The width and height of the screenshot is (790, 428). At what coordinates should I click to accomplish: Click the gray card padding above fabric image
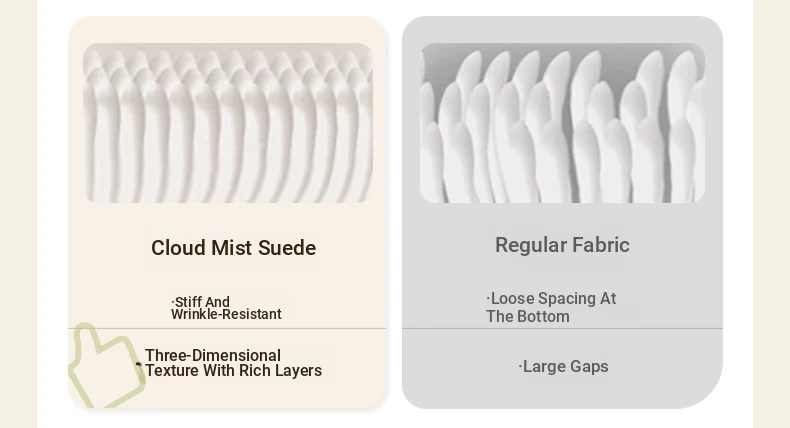[x=562, y=29]
